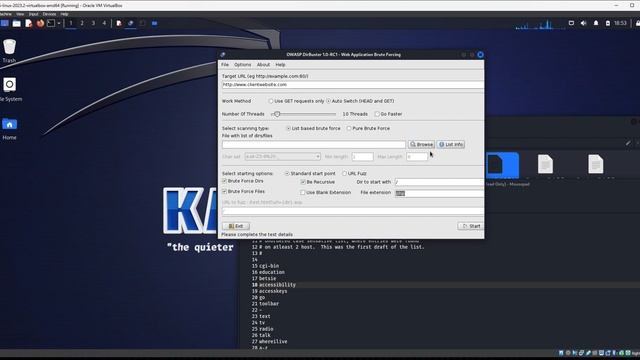Open DirBuster File menu

point(225,64)
